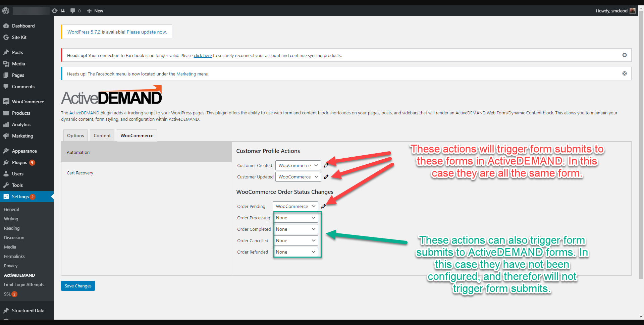Click the Users icon in sidebar
644x325 pixels.
[x=6, y=174]
